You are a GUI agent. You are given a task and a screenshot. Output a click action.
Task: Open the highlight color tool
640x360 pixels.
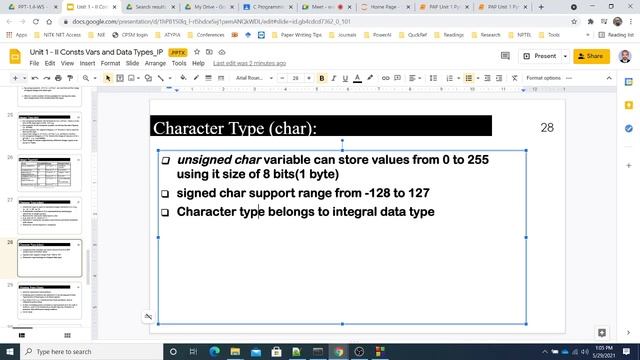pos(370,78)
